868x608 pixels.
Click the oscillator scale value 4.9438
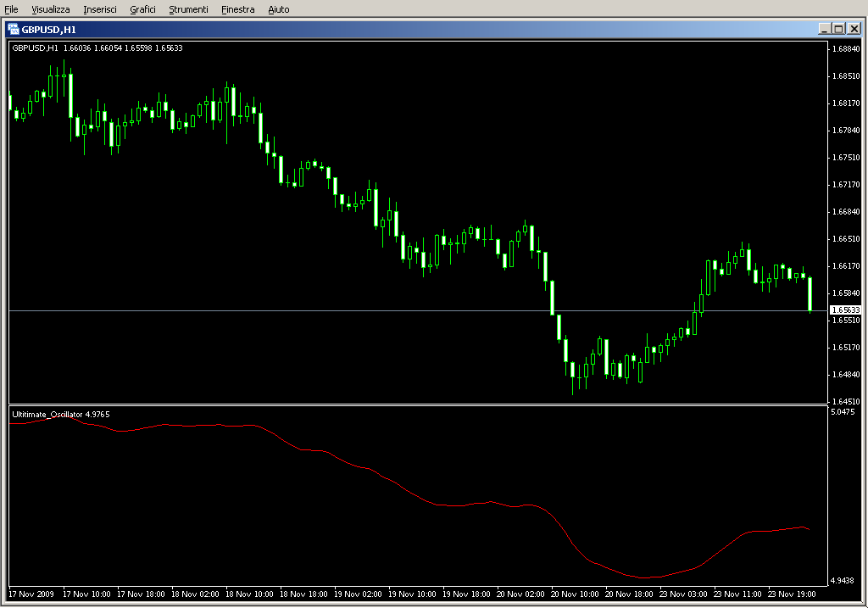click(x=842, y=580)
